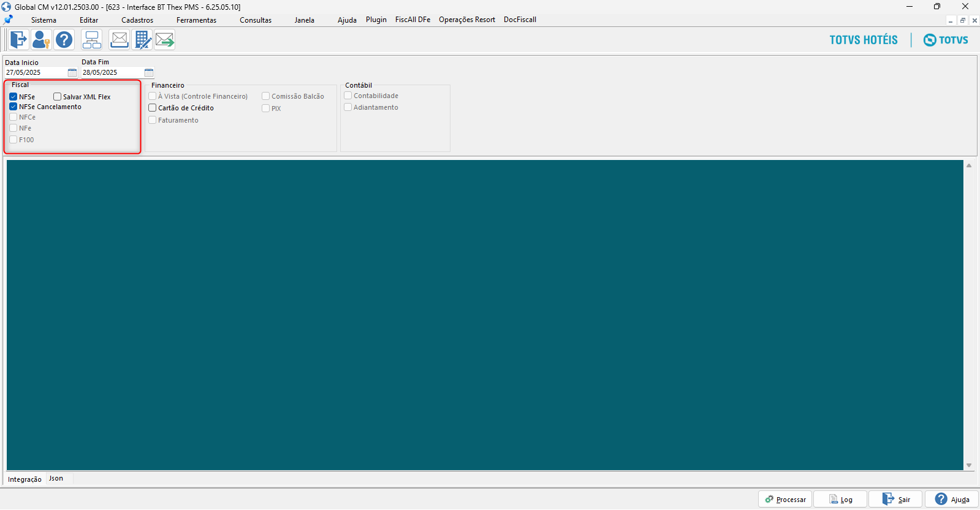Click the envelope inbox toolbar icon

(119, 40)
